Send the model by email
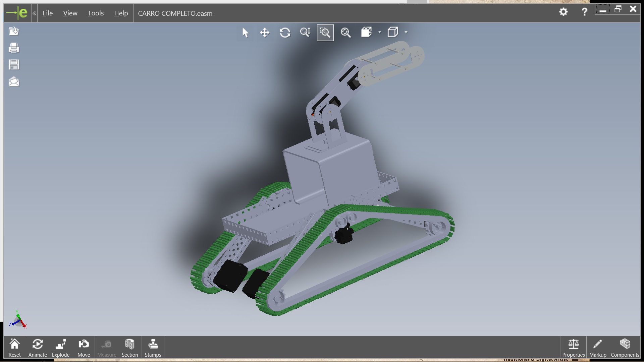This screenshot has width=644, height=362. click(14, 82)
